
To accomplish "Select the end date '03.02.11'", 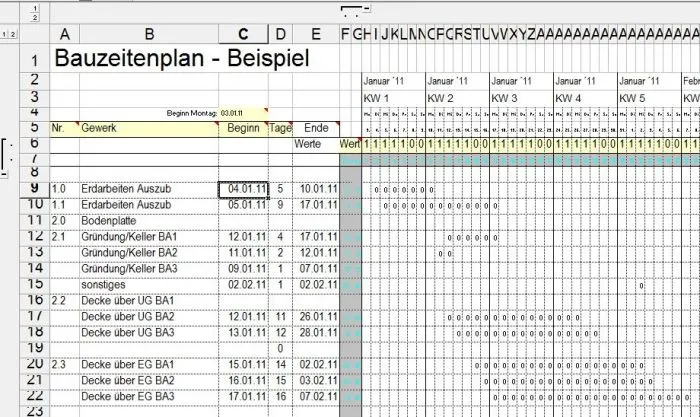I will (316, 380).
